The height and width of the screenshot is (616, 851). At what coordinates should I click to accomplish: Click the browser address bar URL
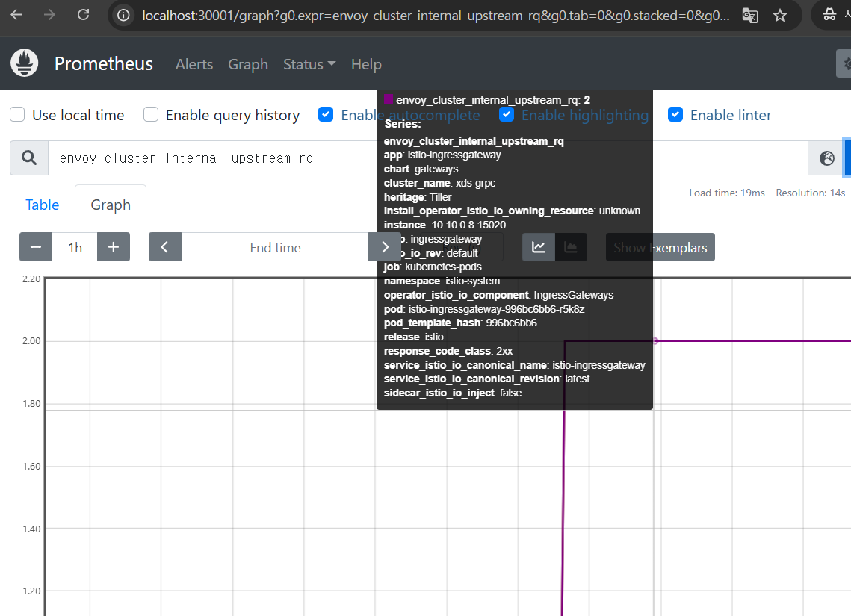436,15
